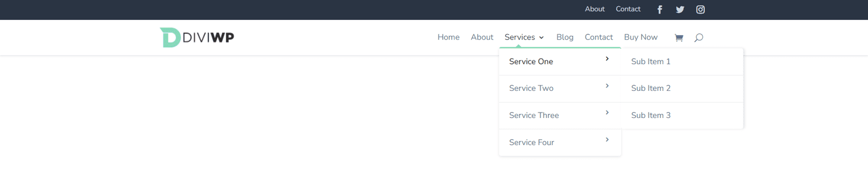The image size is (868, 174).
Task: Open the Facebook social icon
Action: click(x=660, y=9)
